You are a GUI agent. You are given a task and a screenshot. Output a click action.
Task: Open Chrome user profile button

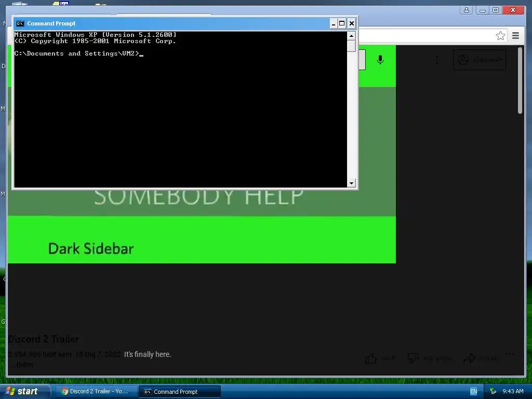(x=467, y=10)
